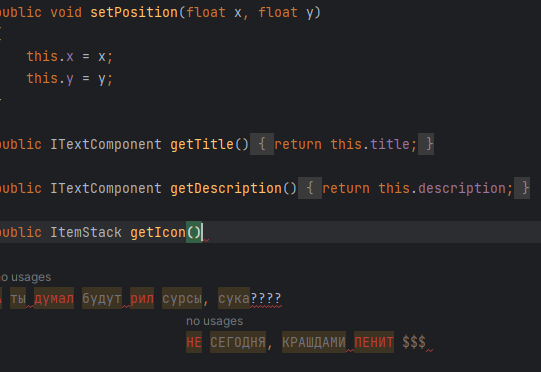Click the red word думал
This screenshot has width=541, height=372.
pyautogui.click(x=54, y=298)
